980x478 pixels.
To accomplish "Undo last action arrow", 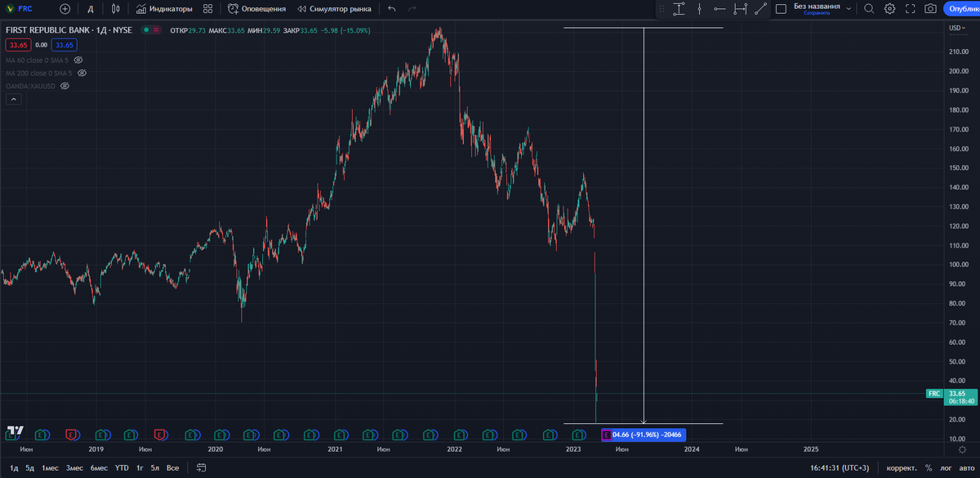I will pyautogui.click(x=392, y=9).
